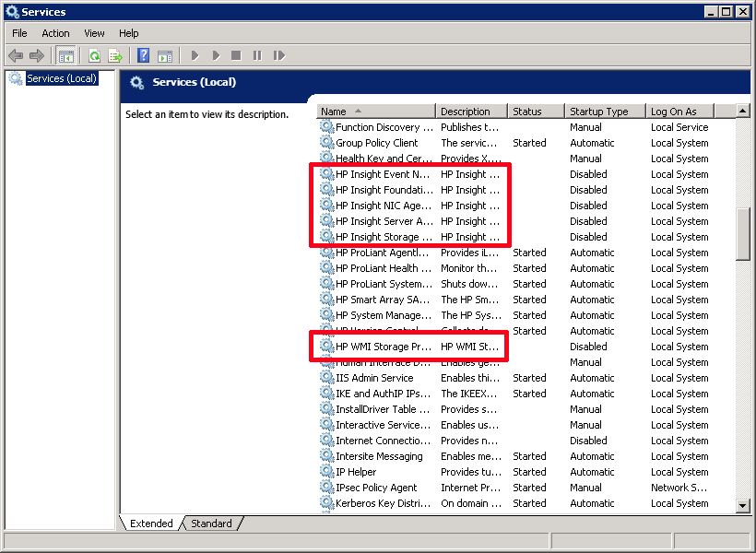
Task: Toggle the Show/Hide Console Tree icon
Action: (66, 55)
